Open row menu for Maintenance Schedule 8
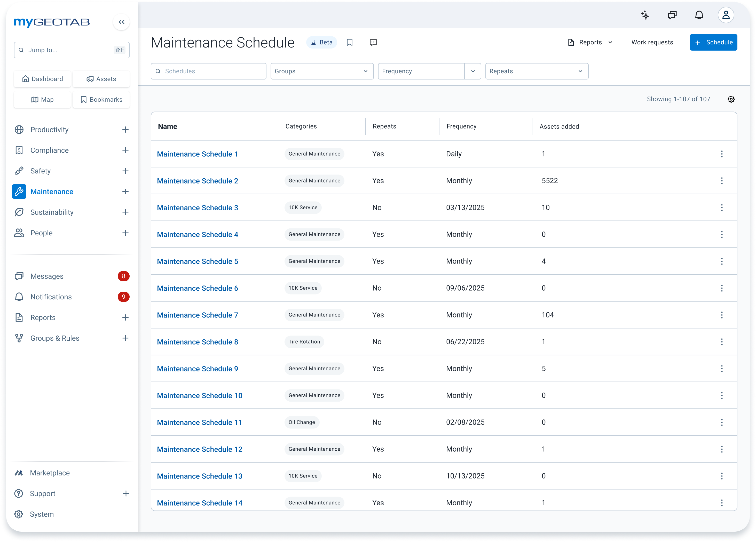The height and width of the screenshot is (542, 756). [x=722, y=342]
